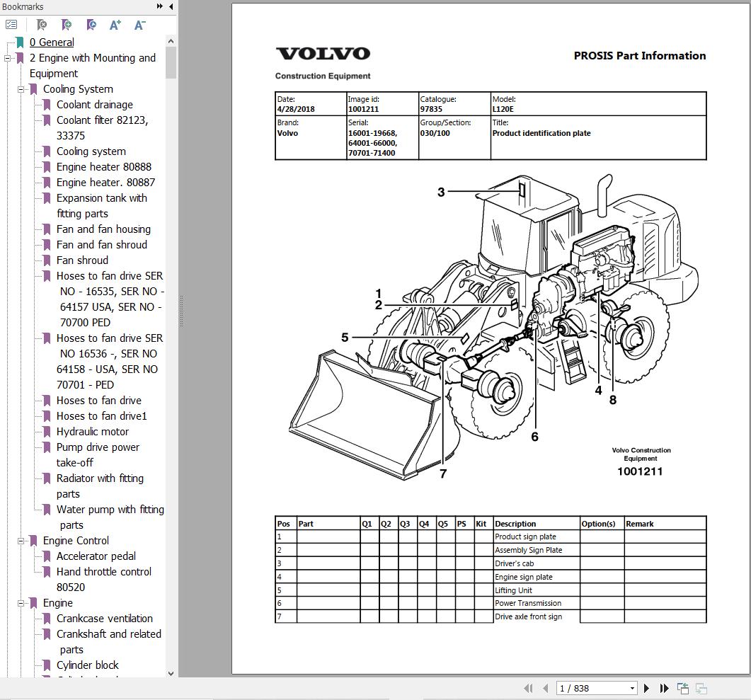The height and width of the screenshot is (700, 751).
Task: Collapse Engine with Mounting and Equipment section
Action: click(6, 58)
